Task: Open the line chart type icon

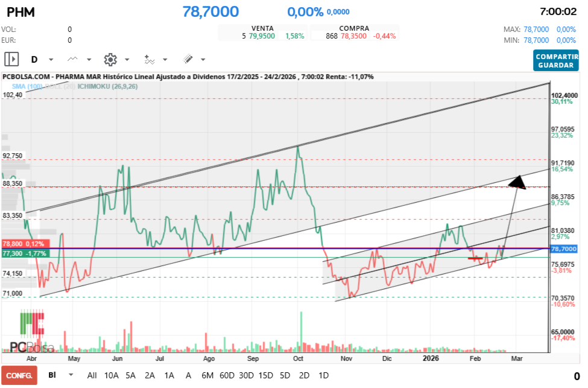Action: pyautogui.click(x=73, y=59)
